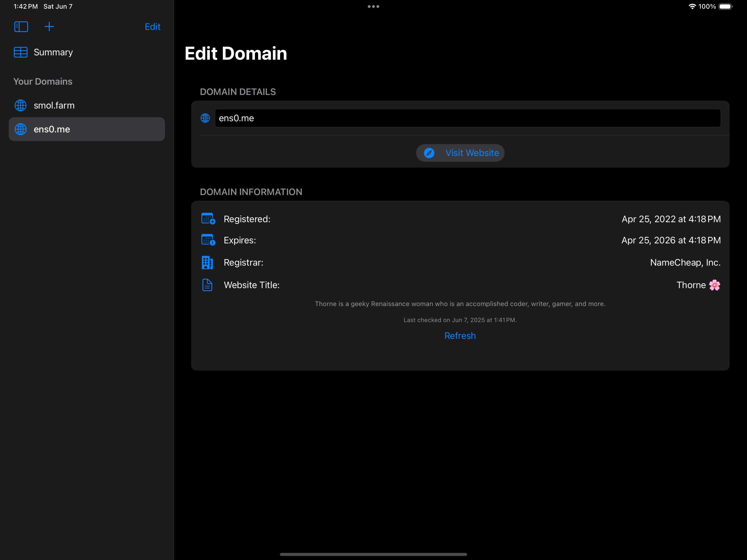
Task: Tap the Visit Website button
Action: coord(460,153)
